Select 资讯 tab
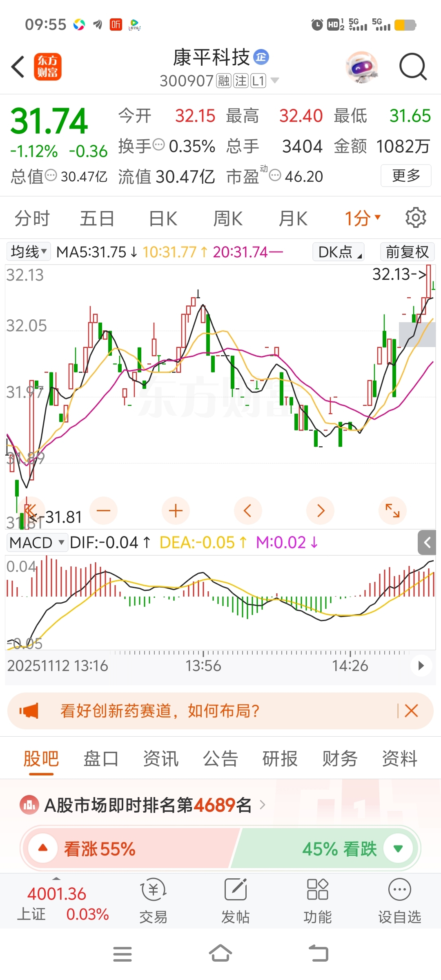This screenshot has height=980, width=441. (x=160, y=759)
